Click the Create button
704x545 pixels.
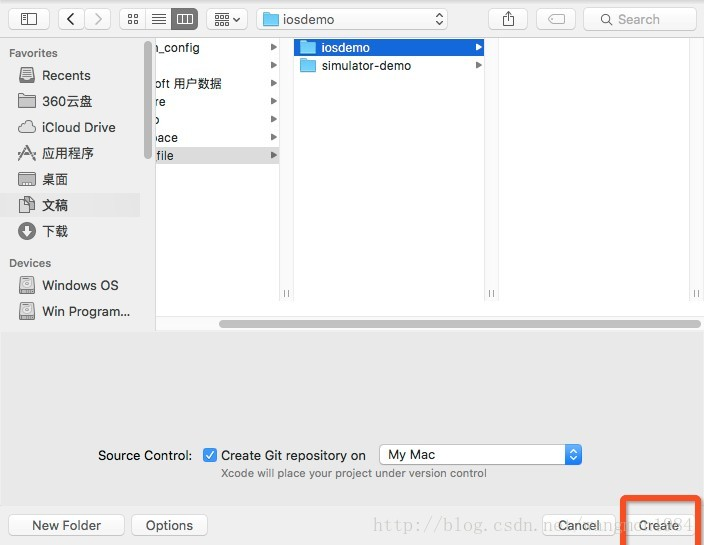tap(659, 525)
